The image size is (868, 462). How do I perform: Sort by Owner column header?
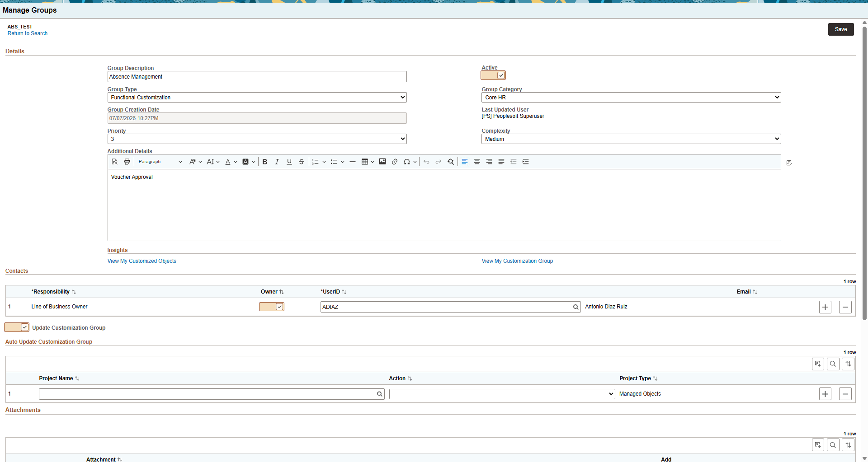[272, 292]
